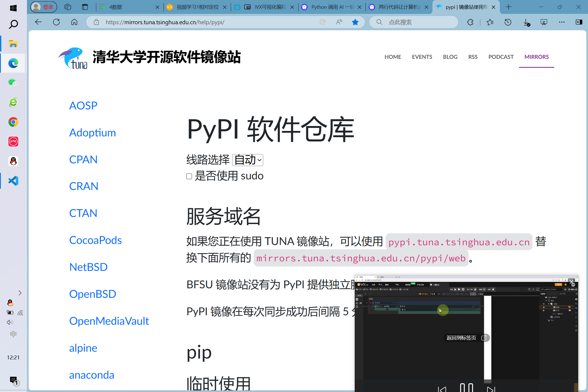Close the pypi 镜像站使用帮助 tab
The height and width of the screenshot is (392, 588).
coord(493,7)
